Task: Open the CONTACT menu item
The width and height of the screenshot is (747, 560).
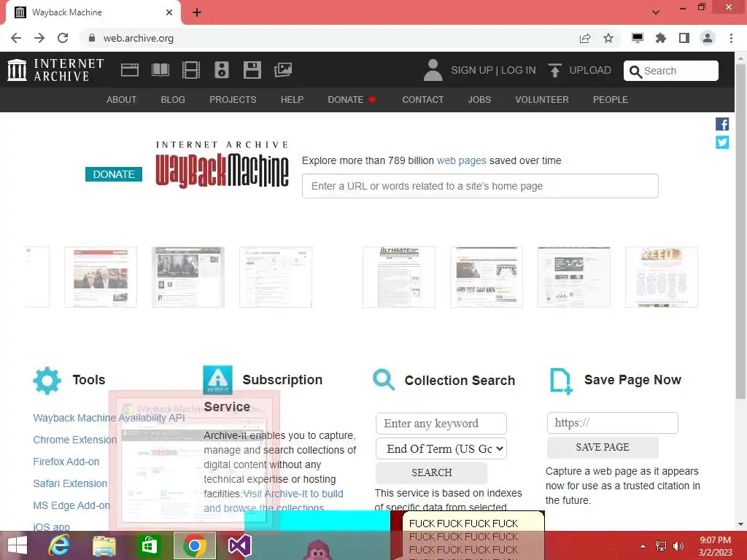Action: point(423,99)
